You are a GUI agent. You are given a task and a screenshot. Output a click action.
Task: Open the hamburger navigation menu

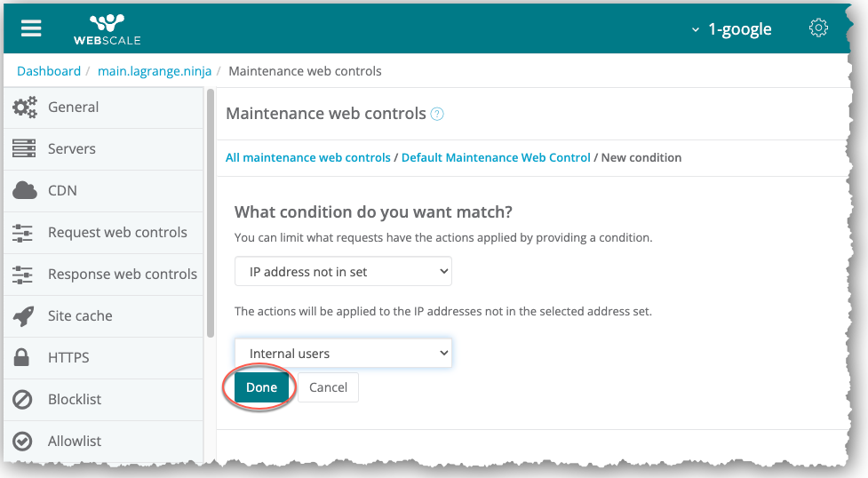(31, 28)
